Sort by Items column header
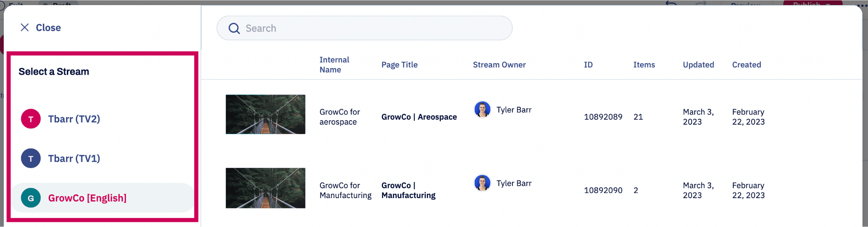The height and width of the screenshot is (227, 868). tap(644, 64)
